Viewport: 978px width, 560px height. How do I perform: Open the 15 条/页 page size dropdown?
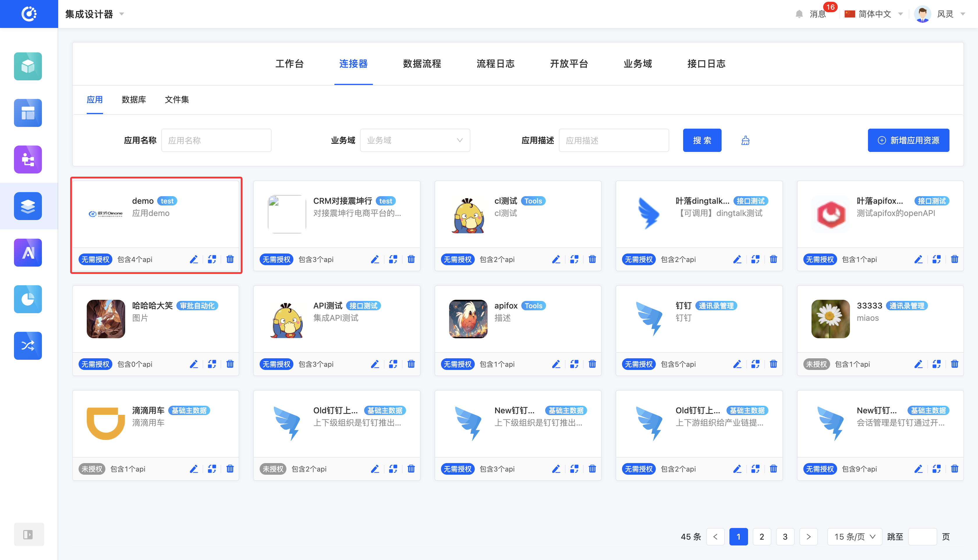[x=854, y=536]
